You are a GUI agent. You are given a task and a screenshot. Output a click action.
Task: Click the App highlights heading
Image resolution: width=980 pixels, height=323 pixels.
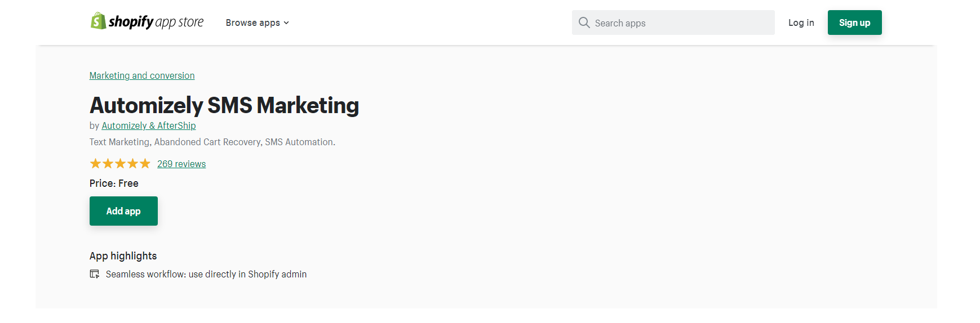pos(123,256)
